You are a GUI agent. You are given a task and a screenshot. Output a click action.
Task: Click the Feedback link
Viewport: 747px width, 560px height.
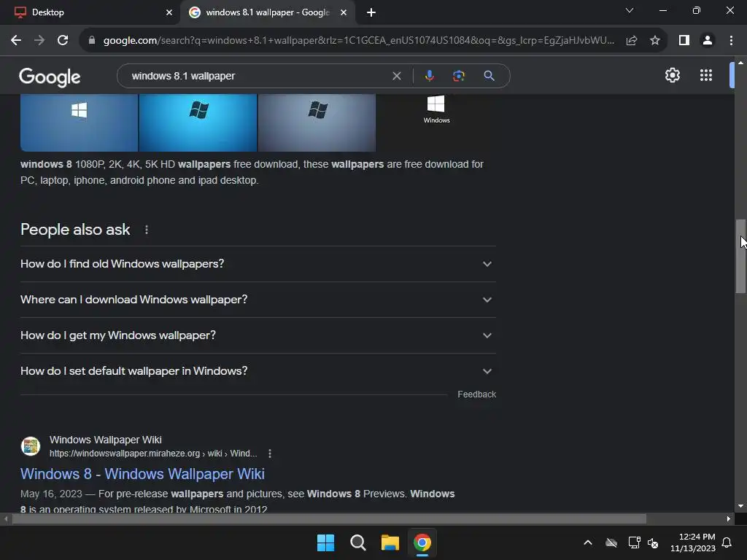[x=477, y=394]
